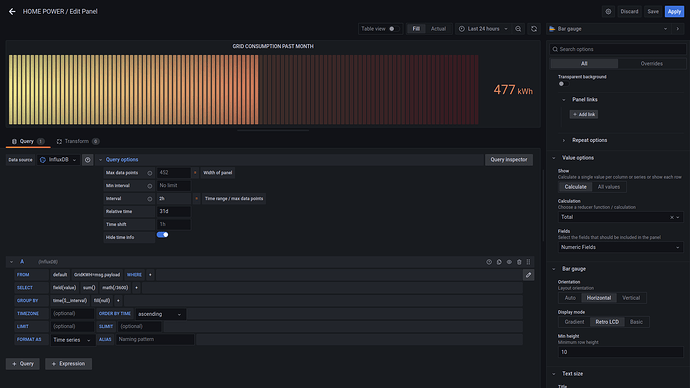Open the Bar gauge visualization dropdown

[x=608, y=29]
